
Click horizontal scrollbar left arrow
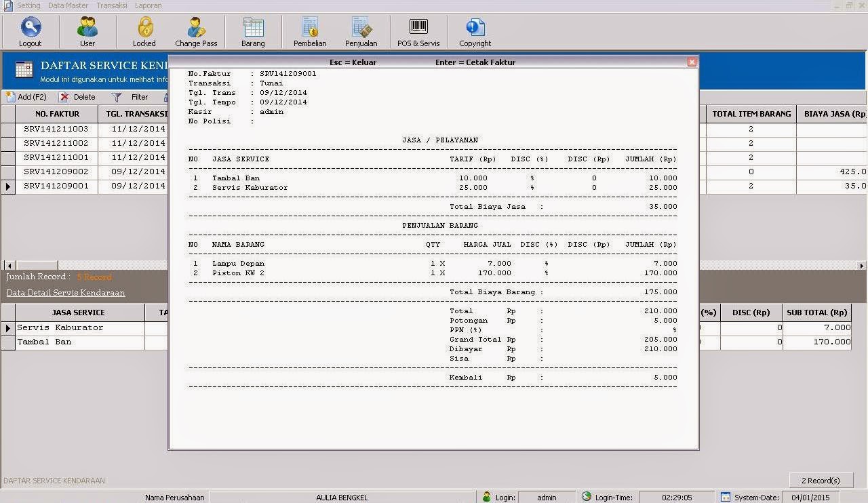point(9,265)
